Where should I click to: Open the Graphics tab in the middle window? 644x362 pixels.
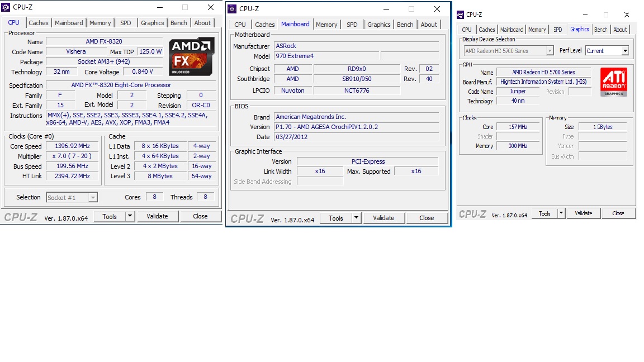[378, 25]
